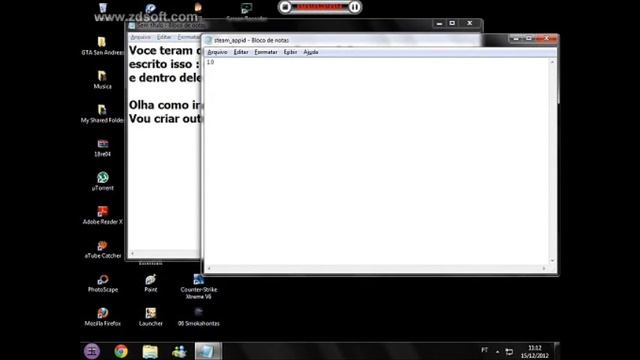Open Windows Explorer from the taskbar
This screenshot has width=640, height=360.
coord(150,351)
